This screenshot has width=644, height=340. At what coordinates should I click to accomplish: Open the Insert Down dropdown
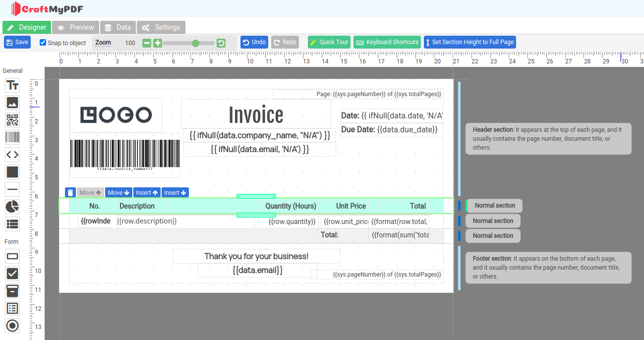pyautogui.click(x=175, y=192)
